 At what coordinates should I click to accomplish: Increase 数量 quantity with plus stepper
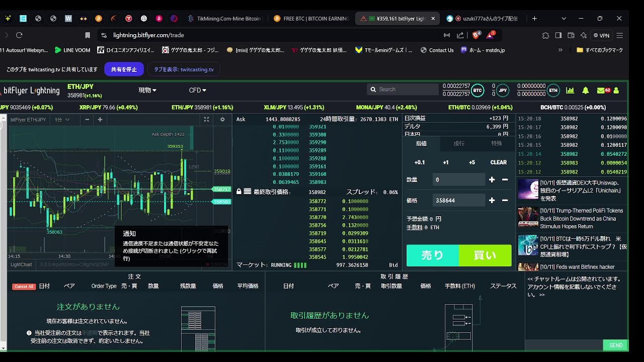pos(492,179)
